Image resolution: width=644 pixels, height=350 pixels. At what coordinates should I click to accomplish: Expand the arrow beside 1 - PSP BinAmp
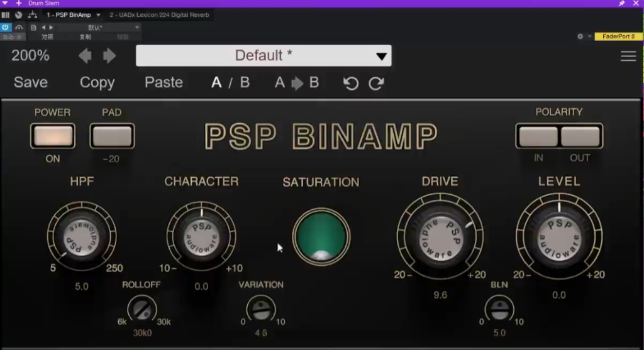pos(98,15)
